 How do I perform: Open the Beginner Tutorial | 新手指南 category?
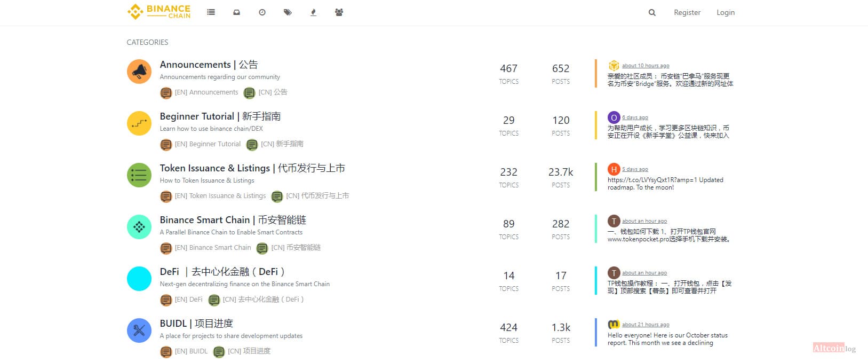coord(220,116)
